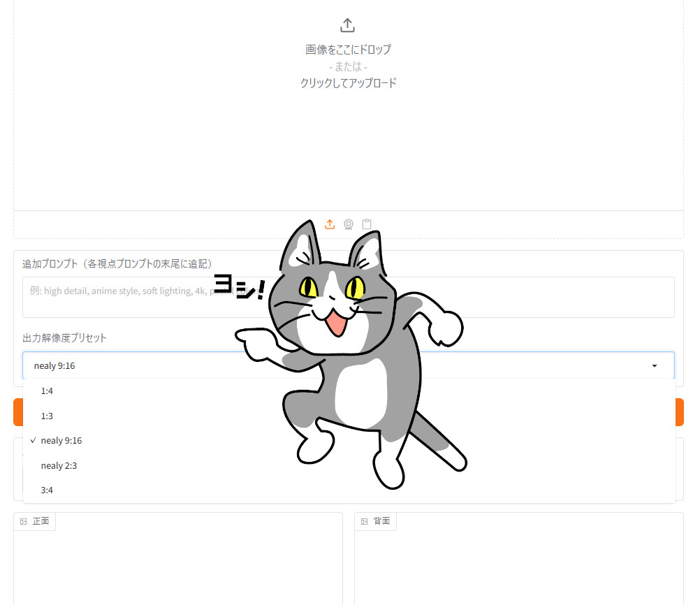Click the checkmark next to nealy 9:16
The height and width of the screenshot is (605, 700).
tap(33, 441)
